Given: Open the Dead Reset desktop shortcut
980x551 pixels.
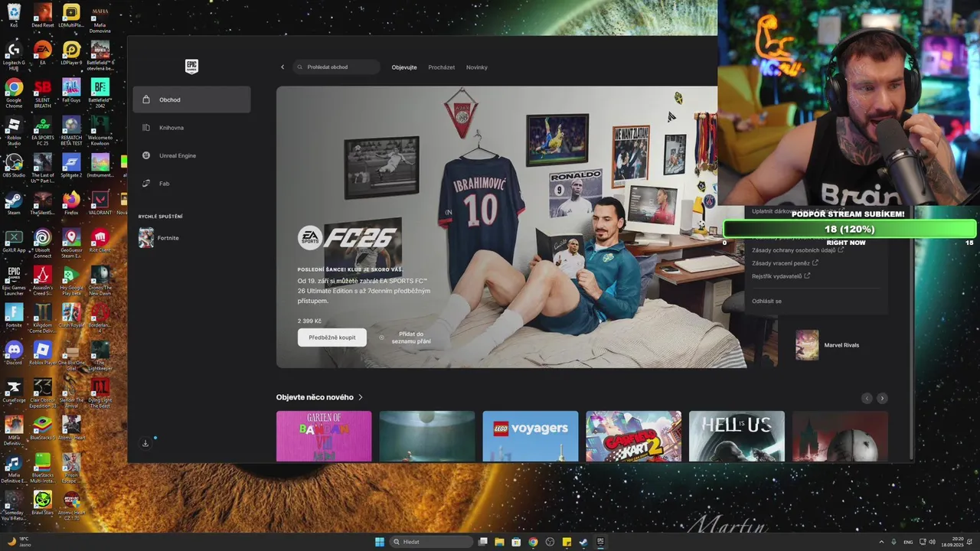Looking at the screenshot, I should 43,15.
